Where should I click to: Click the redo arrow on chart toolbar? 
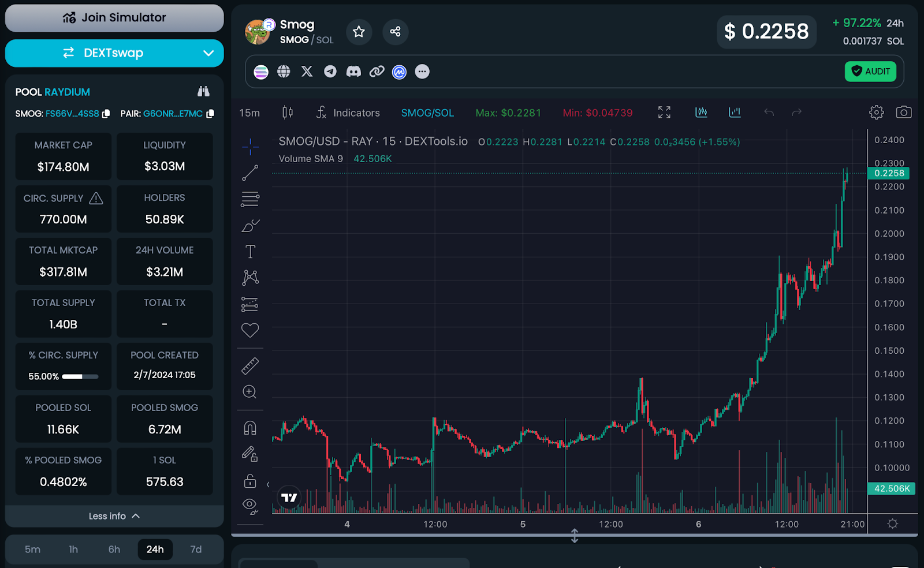(796, 113)
